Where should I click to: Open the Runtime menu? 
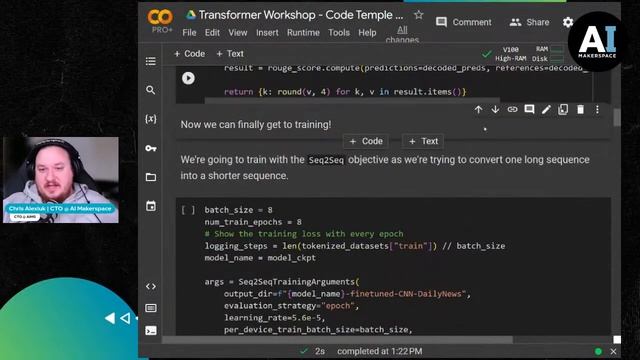303,33
